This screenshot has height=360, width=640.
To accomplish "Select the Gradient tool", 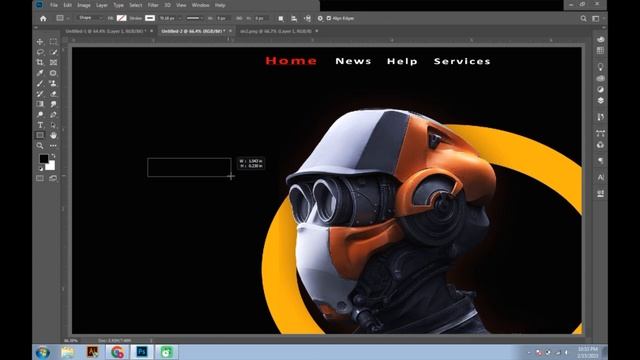I will coord(40,104).
